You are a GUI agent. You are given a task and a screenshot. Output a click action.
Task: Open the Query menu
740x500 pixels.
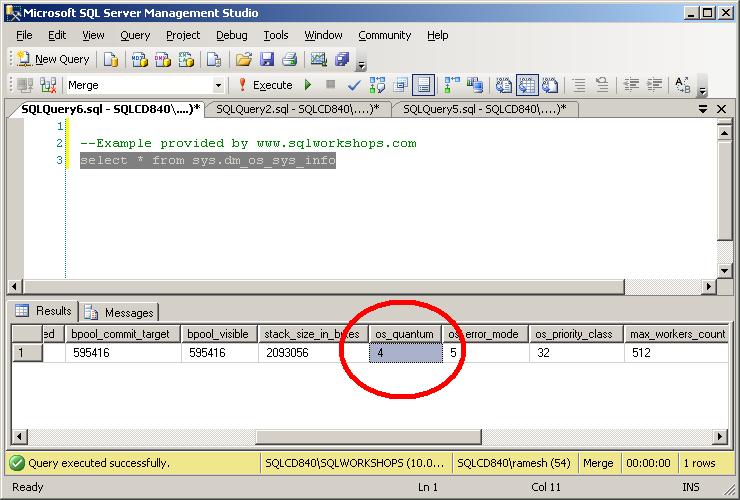(135, 35)
